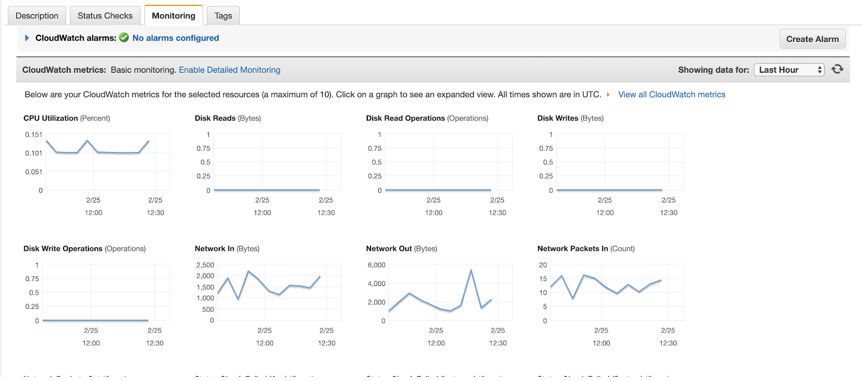This screenshot has height=381, width=868.
Task: Switch to the Description tab
Action: point(37,16)
